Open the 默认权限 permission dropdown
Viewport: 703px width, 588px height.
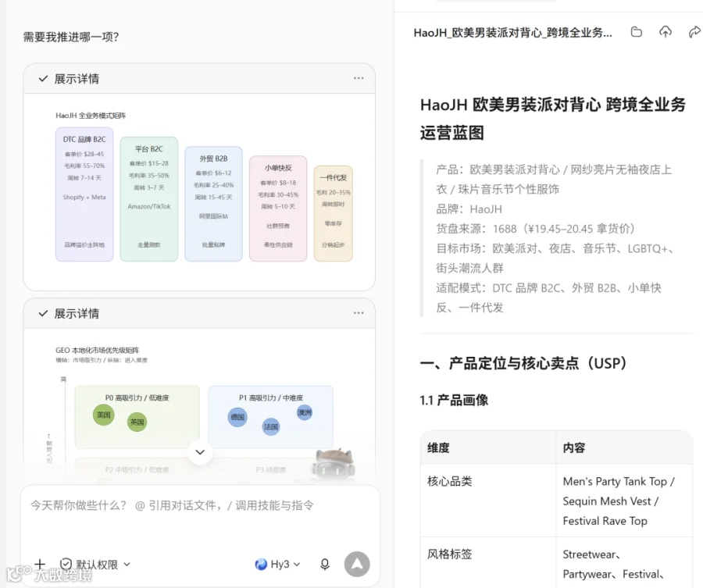95,565
